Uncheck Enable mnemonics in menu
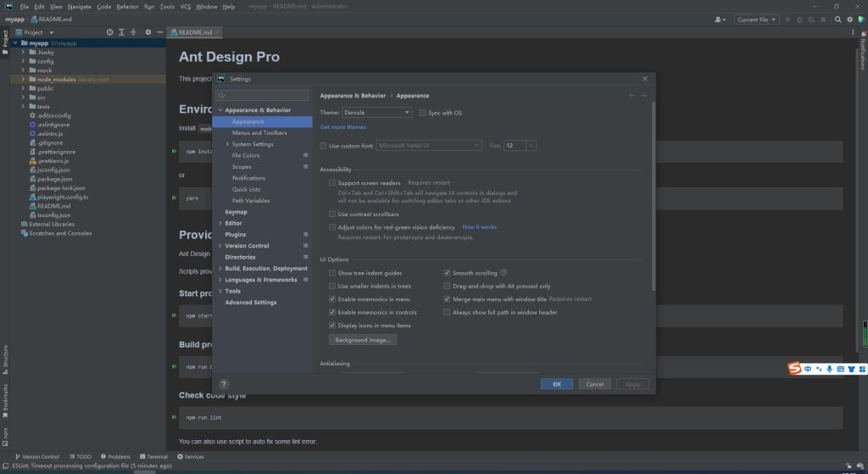 pyautogui.click(x=332, y=299)
